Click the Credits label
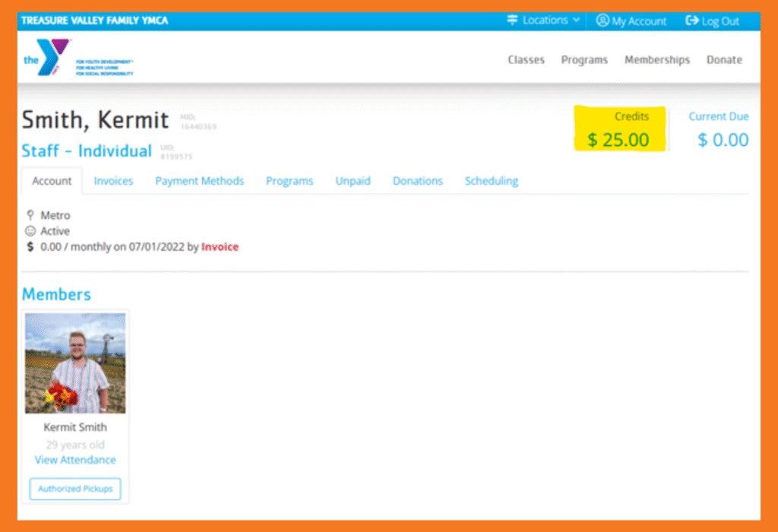This screenshot has height=532, width=778. pyautogui.click(x=631, y=116)
